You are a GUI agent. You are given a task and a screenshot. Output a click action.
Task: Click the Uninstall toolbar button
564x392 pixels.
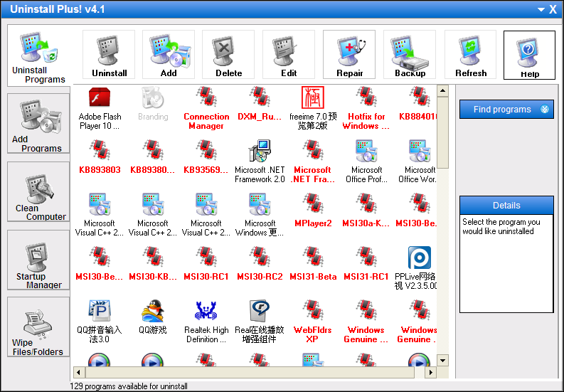pos(109,55)
